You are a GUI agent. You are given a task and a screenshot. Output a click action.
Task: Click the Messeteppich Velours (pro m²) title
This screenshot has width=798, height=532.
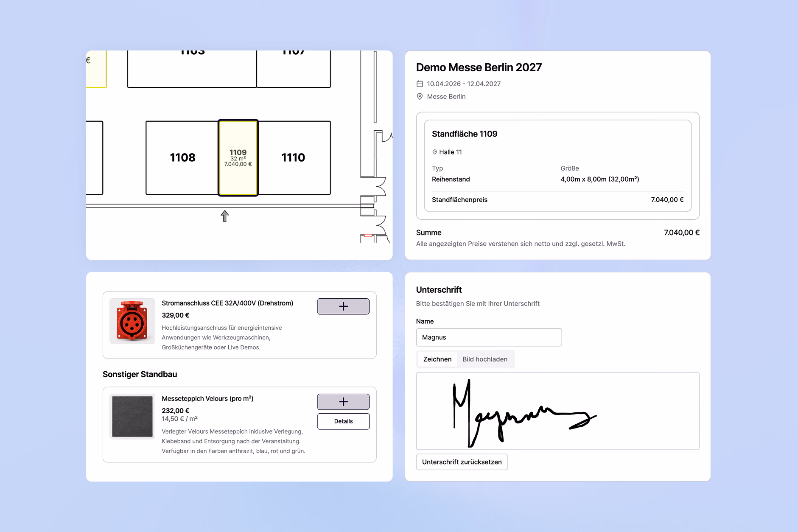(207, 398)
